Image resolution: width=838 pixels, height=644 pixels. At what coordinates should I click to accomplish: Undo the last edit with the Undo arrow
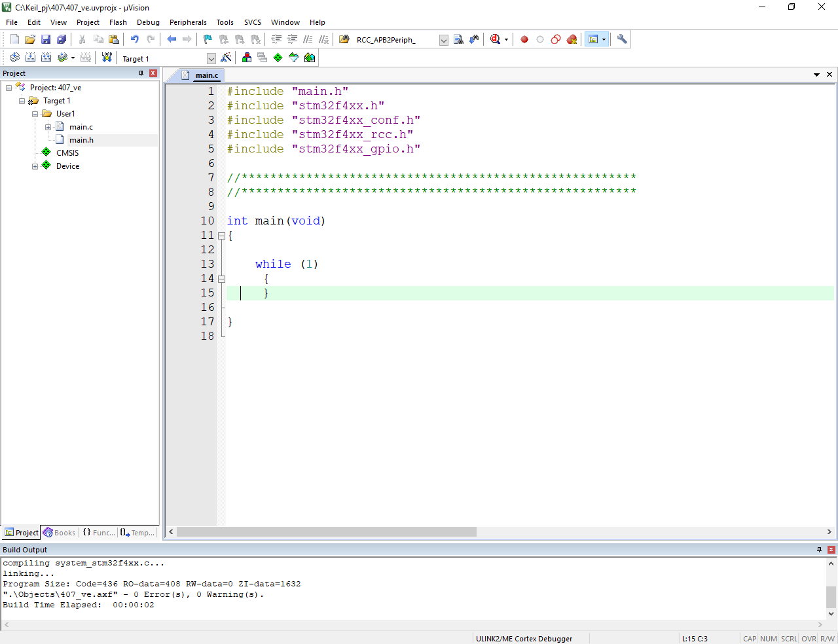(x=135, y=39)
